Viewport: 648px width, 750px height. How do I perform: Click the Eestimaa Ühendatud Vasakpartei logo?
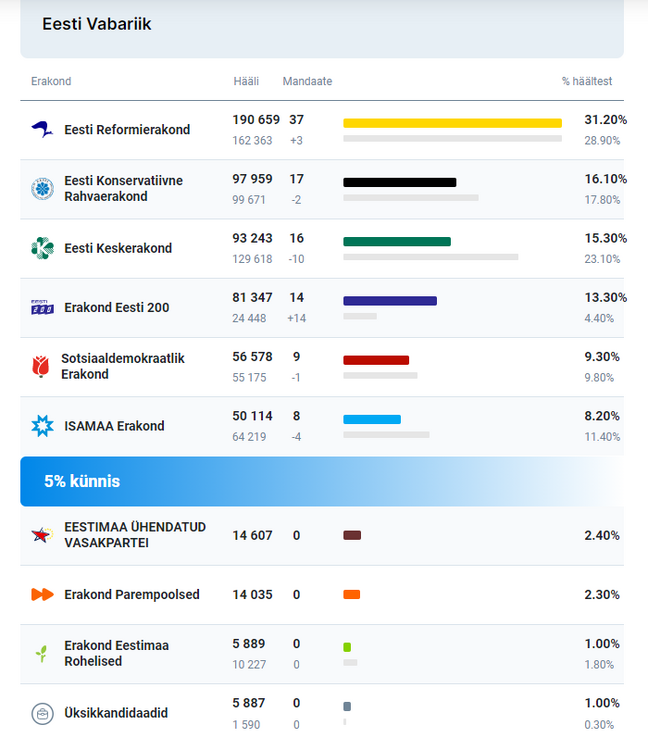(42, 535)
